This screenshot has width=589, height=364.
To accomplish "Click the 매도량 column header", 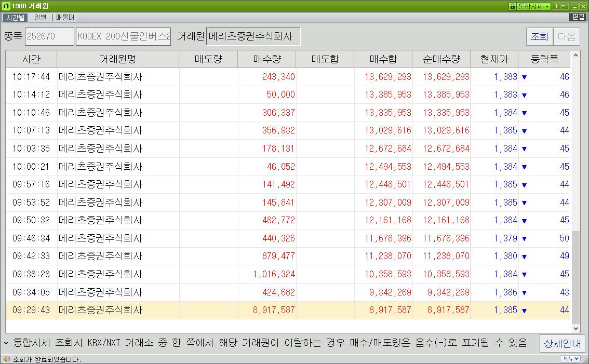I will (x=208, y=59).
